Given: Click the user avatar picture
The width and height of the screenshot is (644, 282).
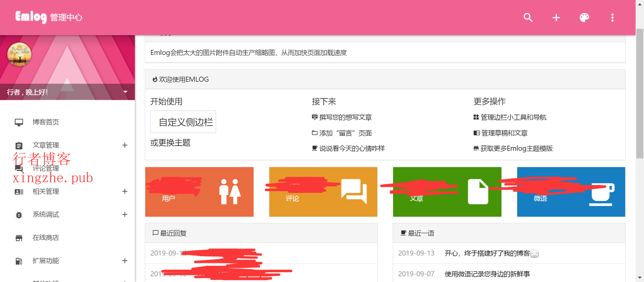Looking at the screenshot, I should click(19, 54).
